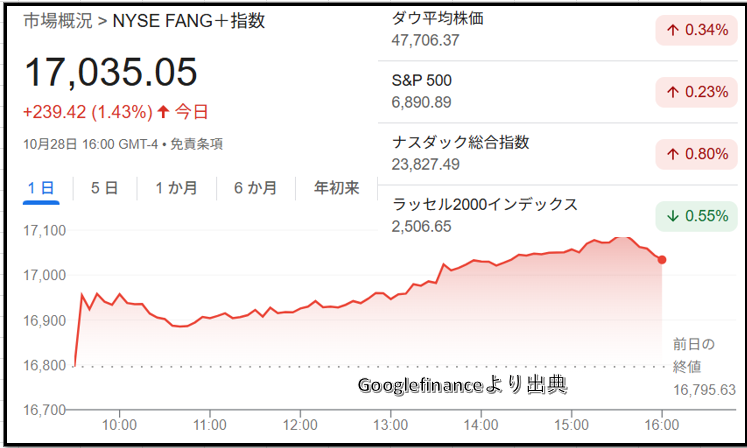Switch to the 5日 range tab
Screen dimensions: 747x448
[x=104, y=187]
